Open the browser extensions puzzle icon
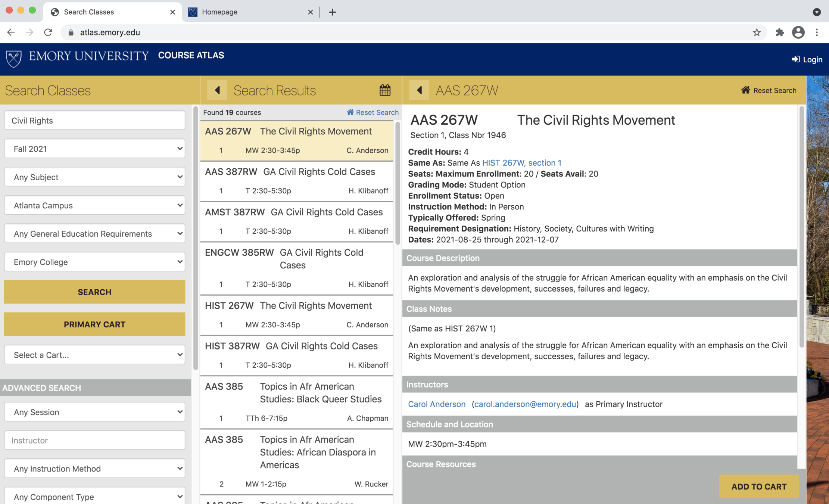Image resolution: width=829 pixels, height=504 pixels. click(779, 32)
